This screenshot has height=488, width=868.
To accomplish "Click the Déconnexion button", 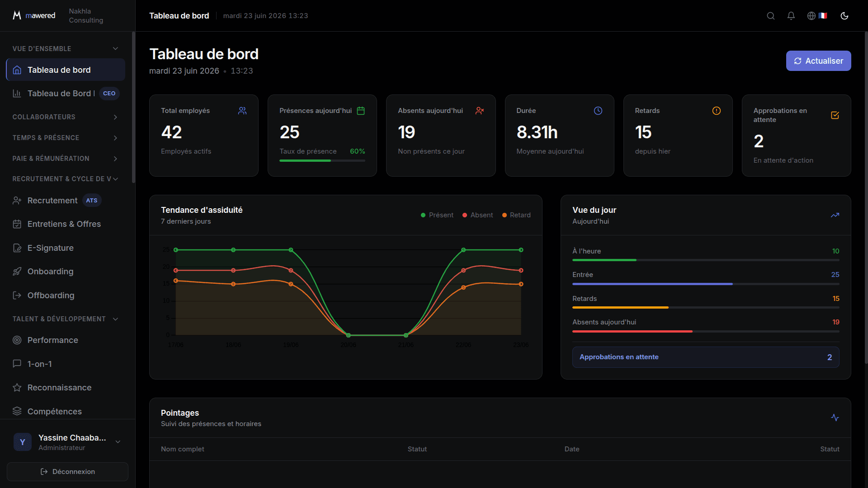I will pyautogui.click(x=67, y=472).
